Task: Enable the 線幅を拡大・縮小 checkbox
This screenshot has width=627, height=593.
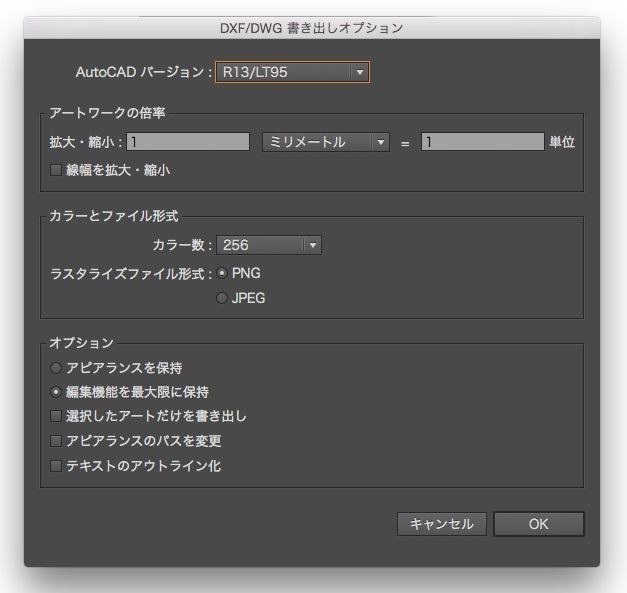Action: click(56, 170)
